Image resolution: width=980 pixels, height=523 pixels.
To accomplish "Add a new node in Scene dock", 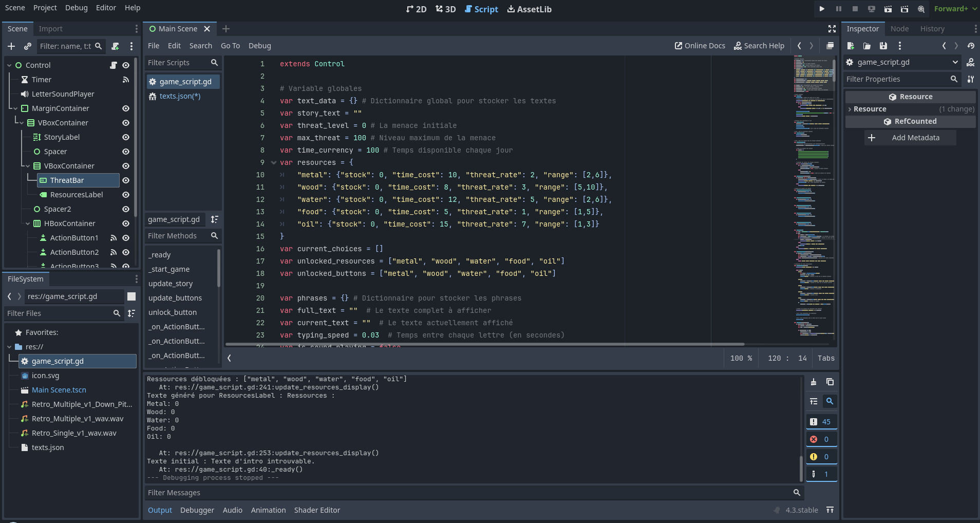I will coord(11,46).
